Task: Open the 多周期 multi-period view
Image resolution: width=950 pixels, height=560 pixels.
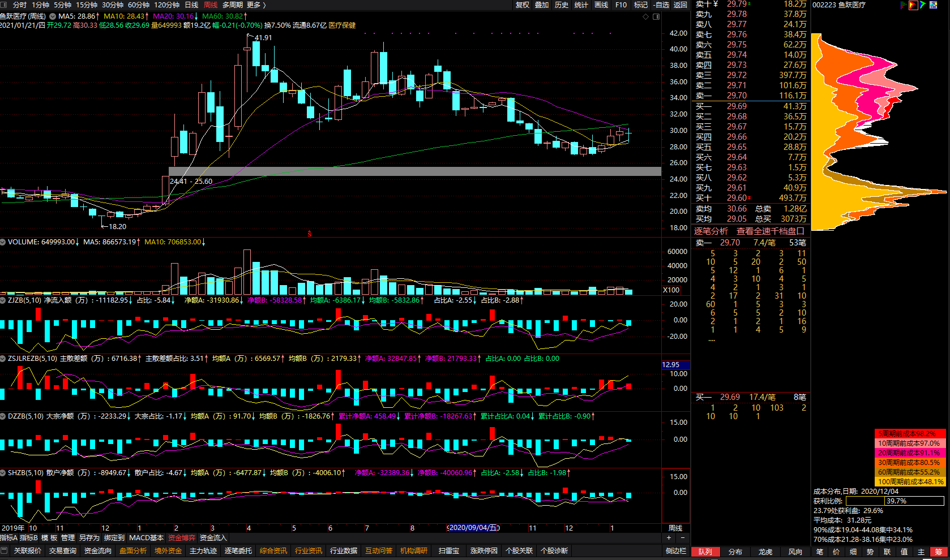Action: [232, 5]
